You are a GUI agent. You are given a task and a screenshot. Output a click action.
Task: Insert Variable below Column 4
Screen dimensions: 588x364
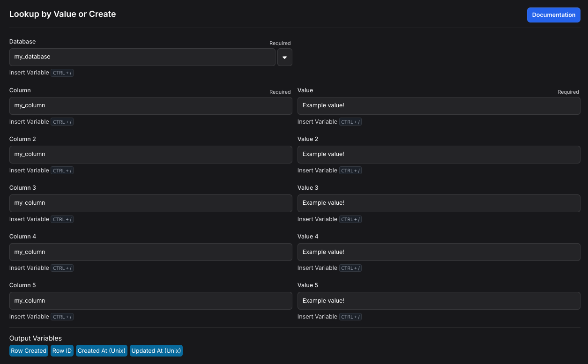(x=29, y=268)
